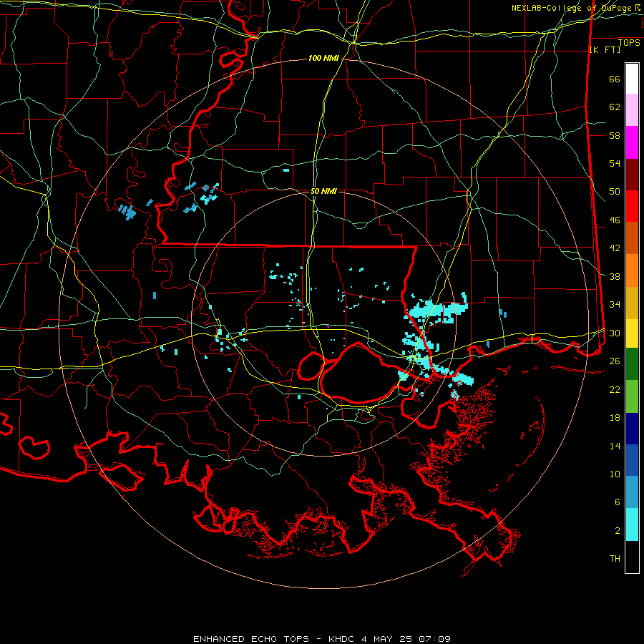Click the '46' legend value
The image size is (644, 644).
pos(615,220)
